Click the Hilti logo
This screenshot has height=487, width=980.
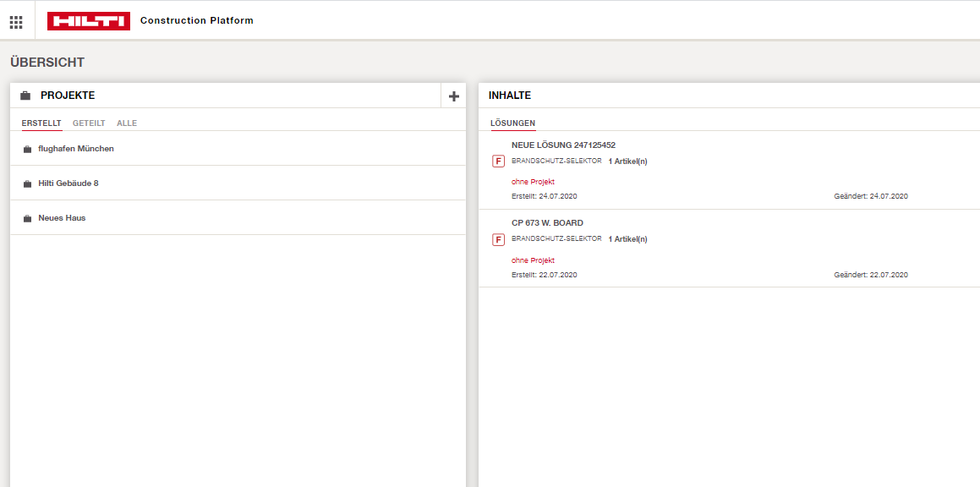tap(89, 19)
